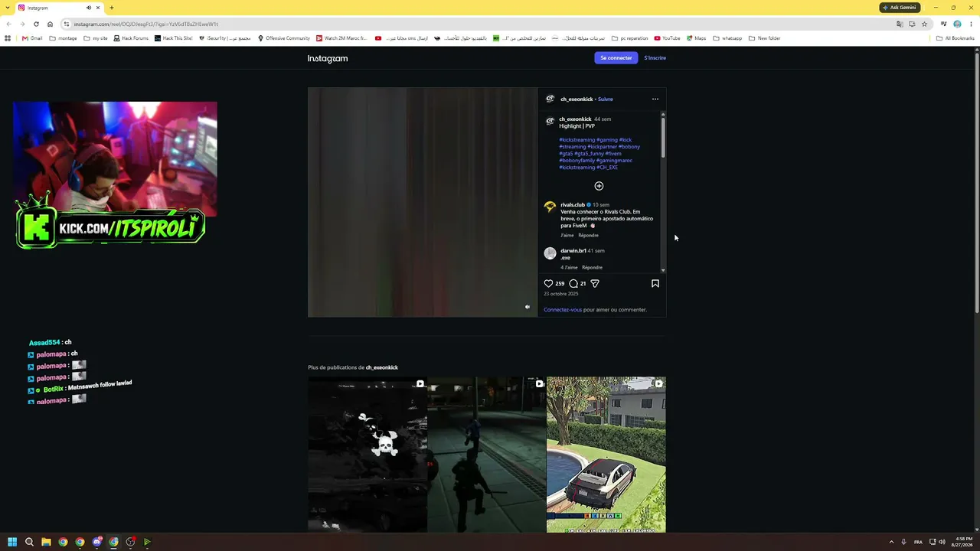This screenshot has width=980, height=551.
Task: Open the YouTube bookmark
Action: [667, 38]
